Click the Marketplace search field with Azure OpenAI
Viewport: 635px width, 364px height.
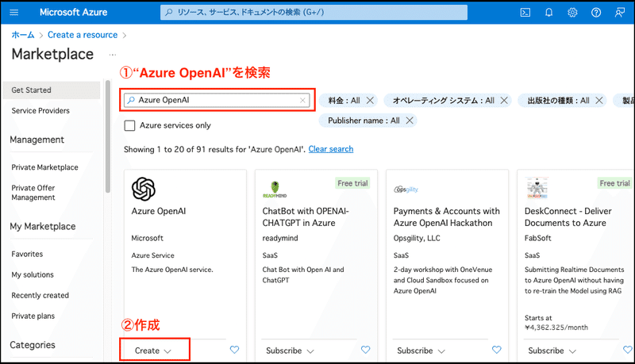pos(217,100)
